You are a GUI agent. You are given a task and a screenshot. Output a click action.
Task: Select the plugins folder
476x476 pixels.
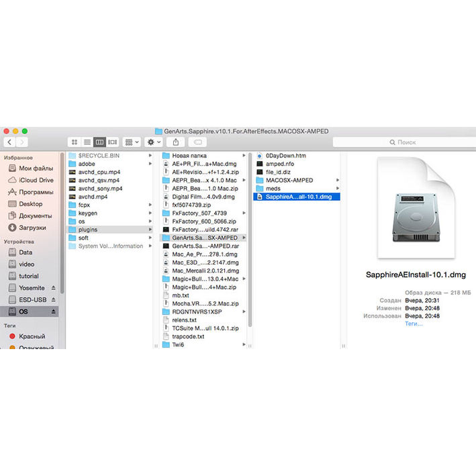click(110, 230)
